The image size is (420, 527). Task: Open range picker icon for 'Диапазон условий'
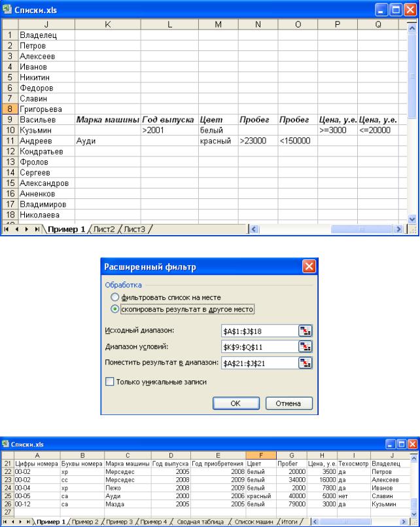[305, 346]
